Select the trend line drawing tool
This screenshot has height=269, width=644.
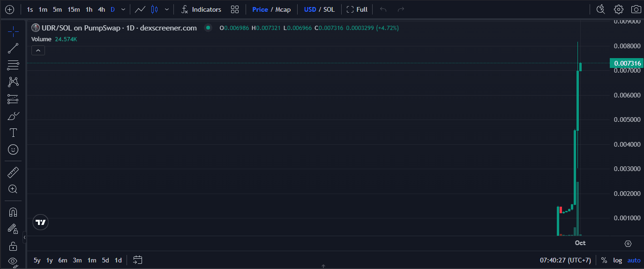coord(13,48)
